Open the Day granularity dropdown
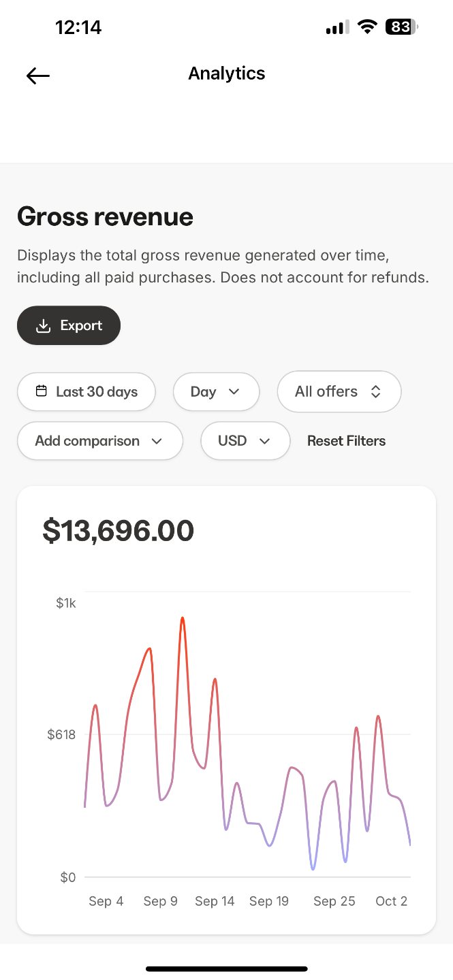This screenshot has height=980, width=453. point(216,392)
